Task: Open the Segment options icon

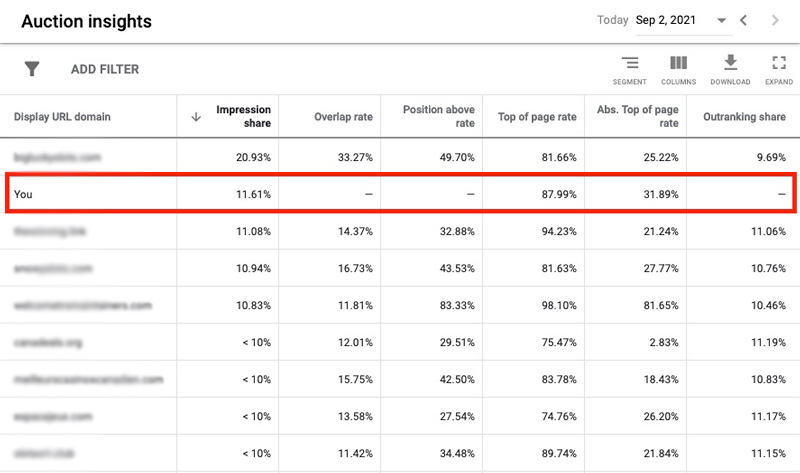Action: 630,64
